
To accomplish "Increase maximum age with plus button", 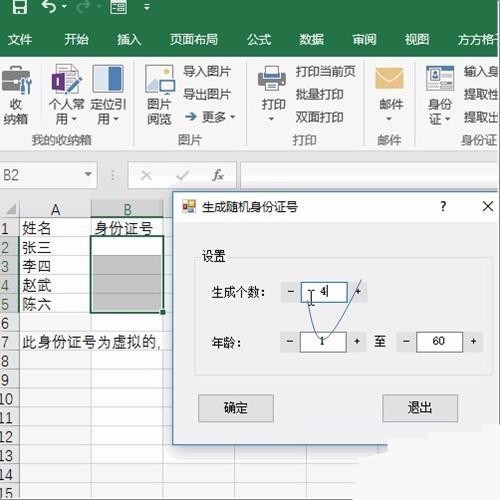I will [473, 341].
